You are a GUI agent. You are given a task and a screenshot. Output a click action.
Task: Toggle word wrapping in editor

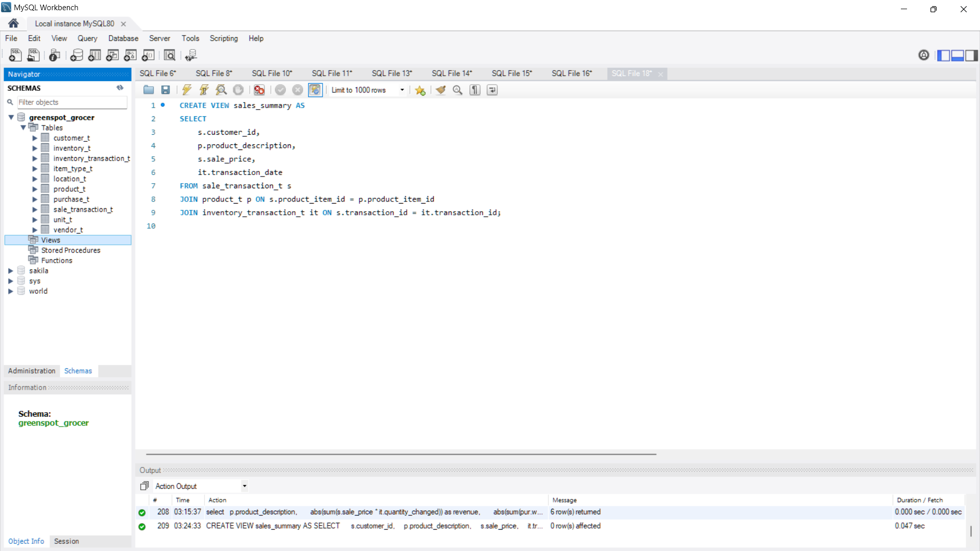(x=492, y=90)
